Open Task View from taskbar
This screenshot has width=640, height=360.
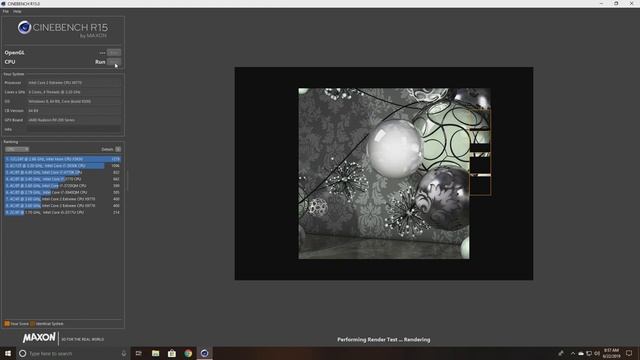139,353
